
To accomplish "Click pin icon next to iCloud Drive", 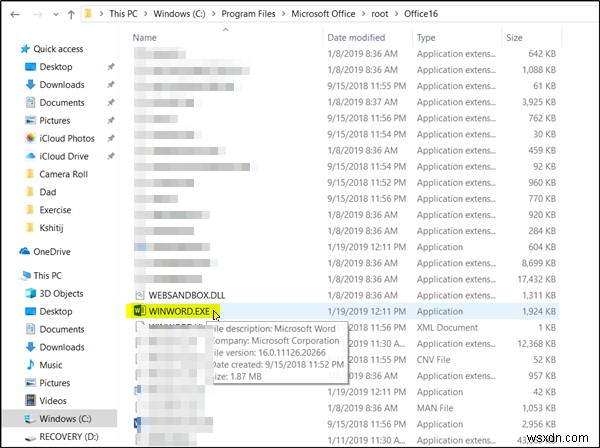I will tap(111, 156).
